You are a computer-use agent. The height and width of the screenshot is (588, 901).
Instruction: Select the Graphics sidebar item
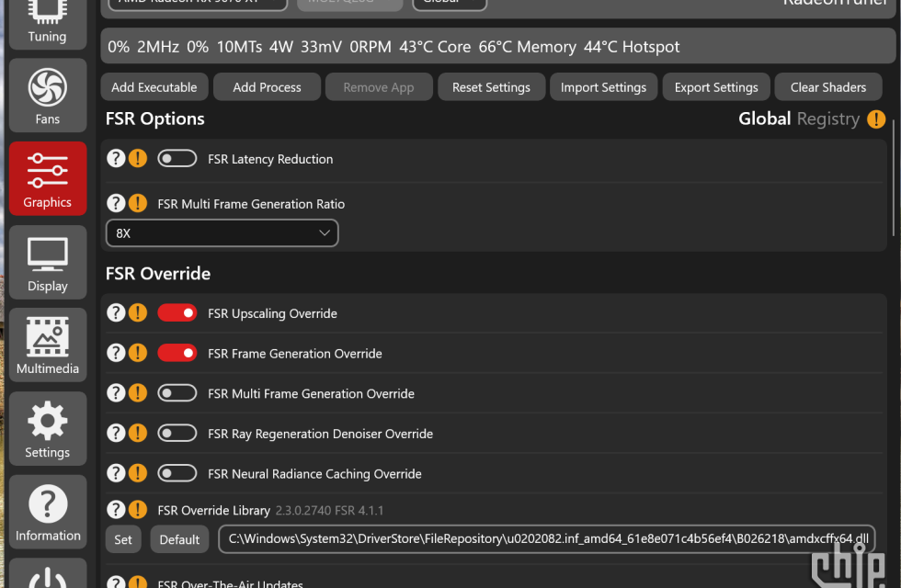48,178
